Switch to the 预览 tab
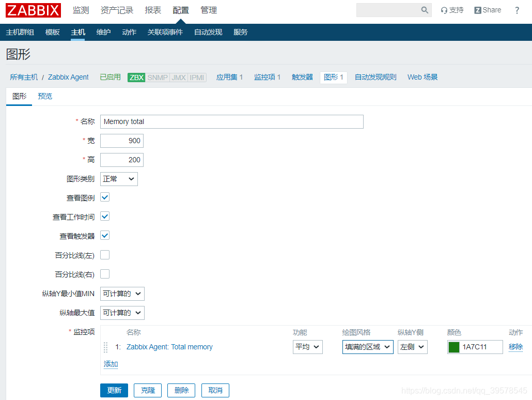 pos(45,97)
